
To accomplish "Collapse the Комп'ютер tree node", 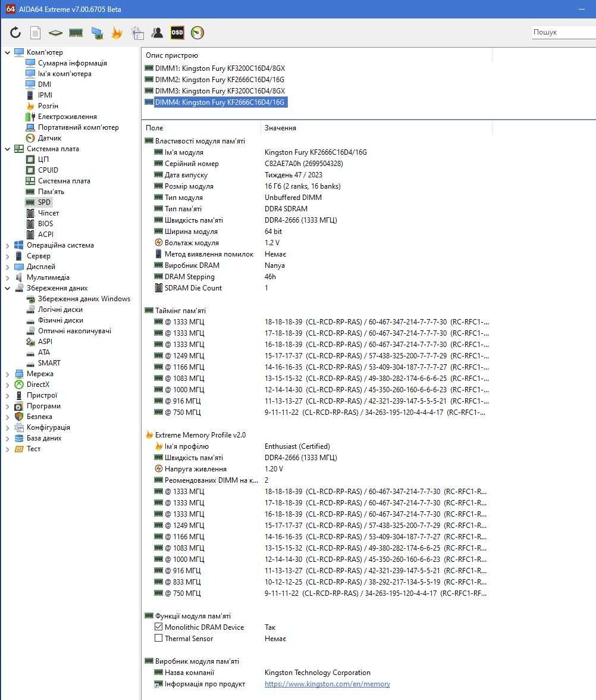I will [x=7, y=52].
